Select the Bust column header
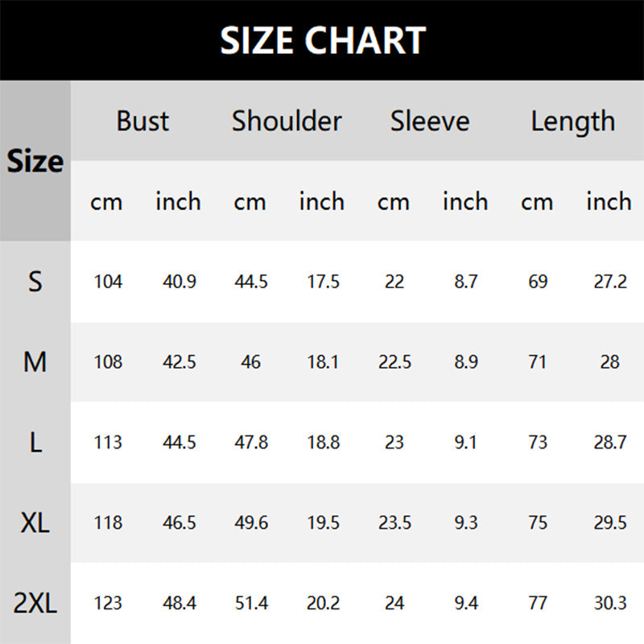 [x=142, y=121]
